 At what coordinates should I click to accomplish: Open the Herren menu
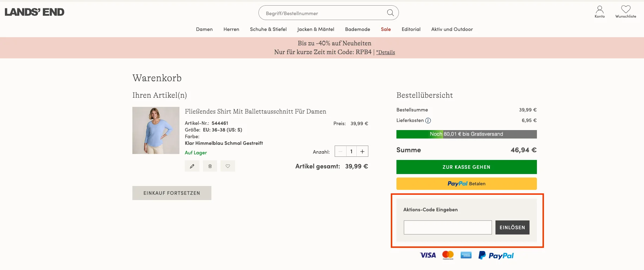[231, 29]
